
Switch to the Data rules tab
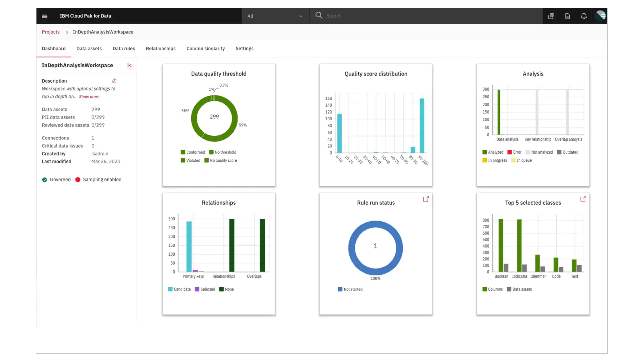coord(124,48)
